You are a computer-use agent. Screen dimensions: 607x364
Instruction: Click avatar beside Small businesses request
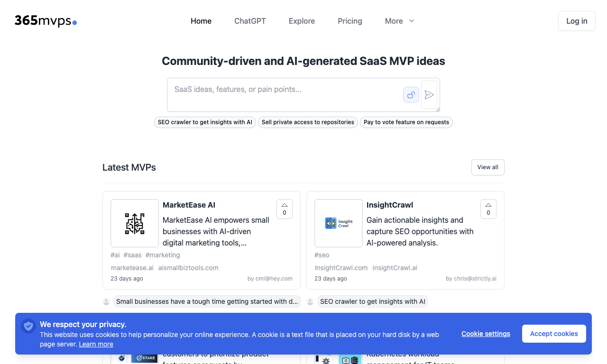106,301
